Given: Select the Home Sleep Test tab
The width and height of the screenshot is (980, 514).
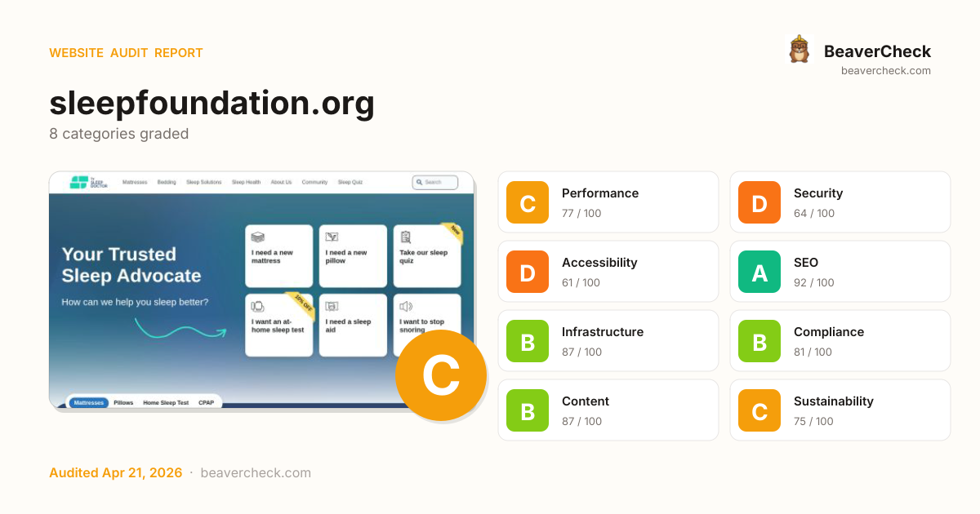Looking at the screenshot, I should (166, 403).
